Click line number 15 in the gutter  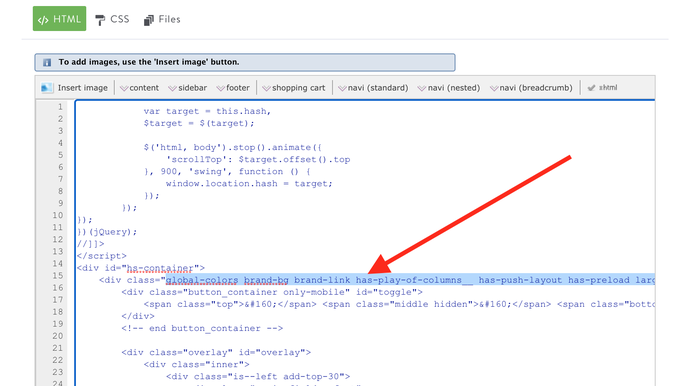58,275
